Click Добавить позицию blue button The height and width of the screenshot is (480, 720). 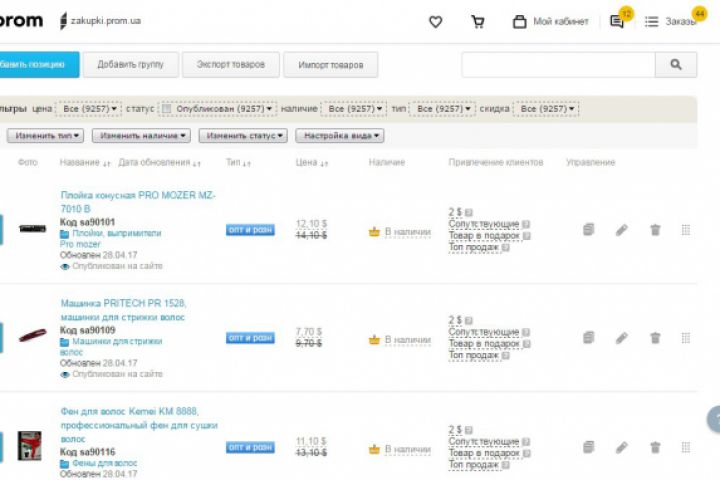(x=37, y=65)
